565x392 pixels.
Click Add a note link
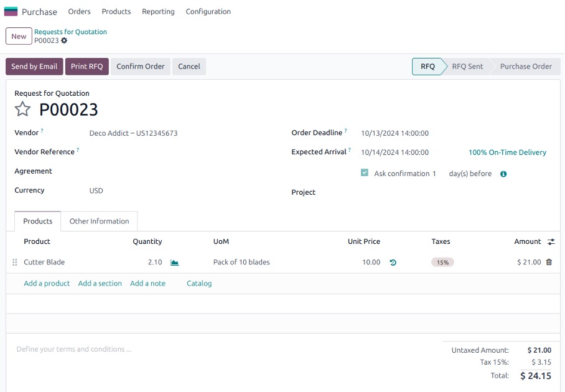(147, 284)
